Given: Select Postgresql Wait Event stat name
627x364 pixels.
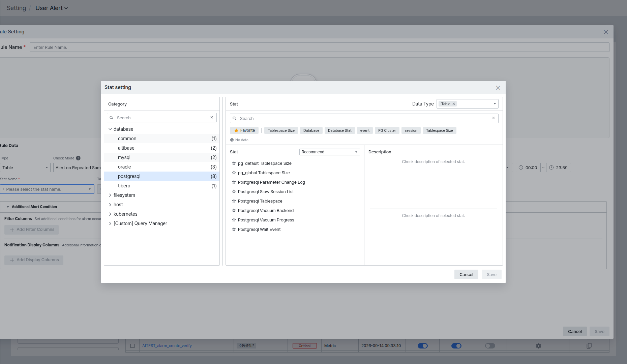Looking at the screenshot, I should click(259, 229).
